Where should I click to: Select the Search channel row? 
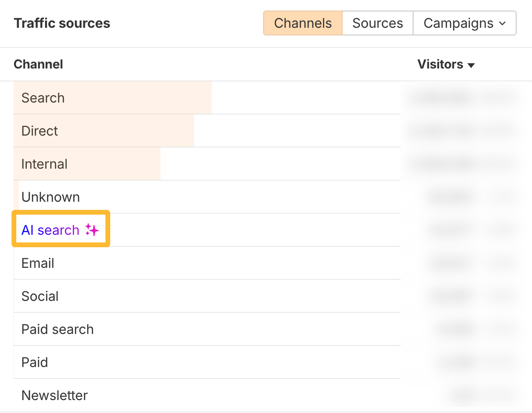[43, 98]
